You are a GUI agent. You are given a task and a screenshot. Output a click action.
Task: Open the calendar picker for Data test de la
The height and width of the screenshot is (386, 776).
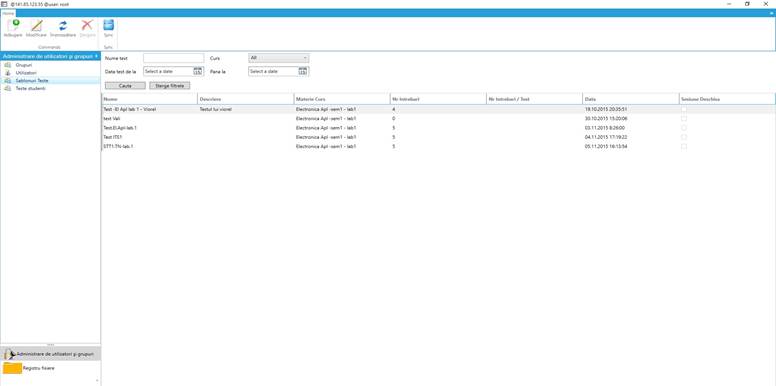tap(198, 71)
